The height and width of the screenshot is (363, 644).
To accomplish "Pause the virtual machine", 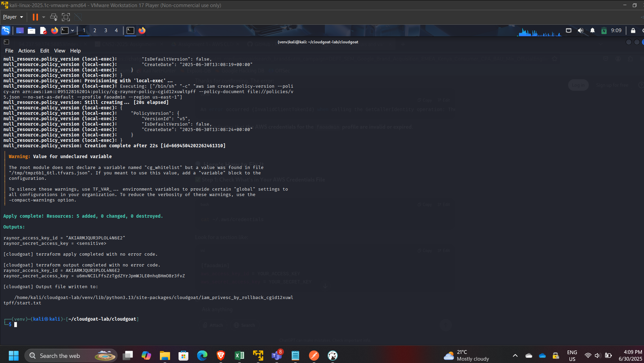I will click(35, 17).
